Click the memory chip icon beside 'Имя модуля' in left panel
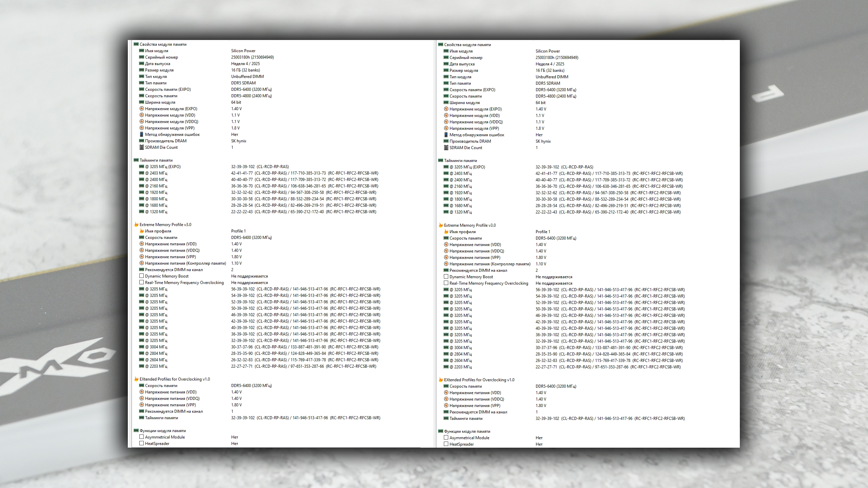Viewport: 868px width, 488px height. [x=141, y=51]
